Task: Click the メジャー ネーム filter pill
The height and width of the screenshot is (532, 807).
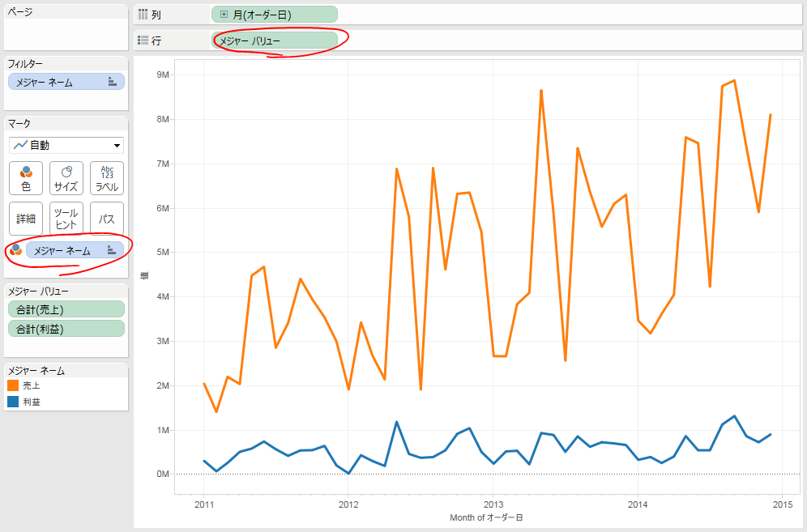Action: click(66, 82)
